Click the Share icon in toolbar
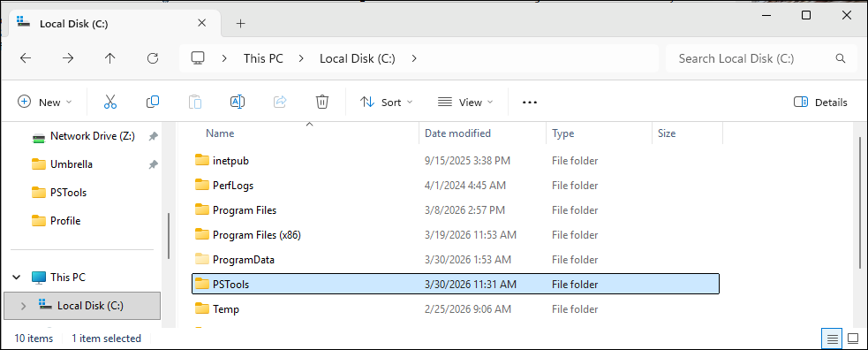Image resolution: width=868 pixels, height=350 pixels. click(280, 102)
